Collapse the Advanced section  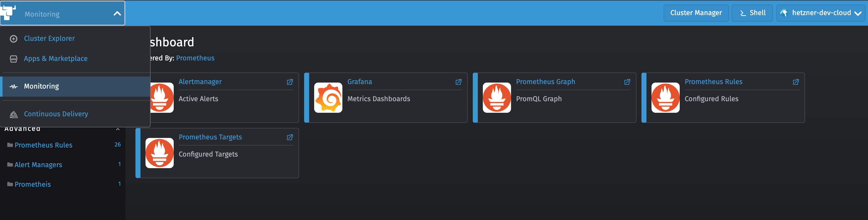coord(118,128)
